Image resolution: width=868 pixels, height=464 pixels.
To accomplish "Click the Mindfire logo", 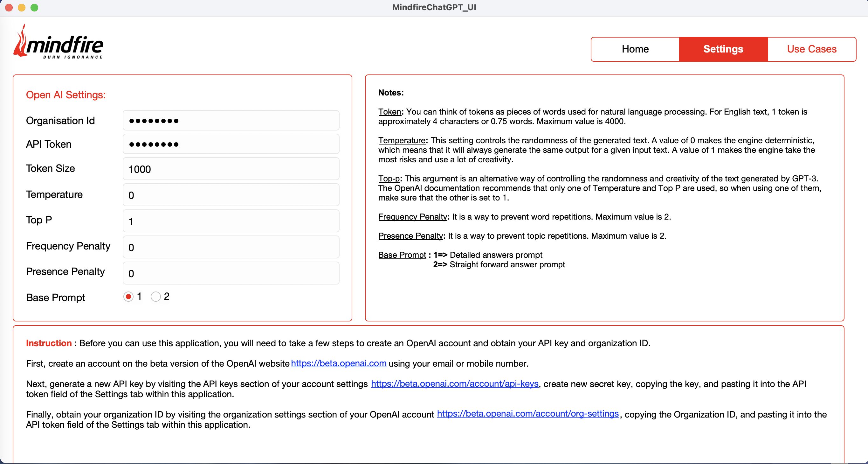I will pos(58,42).
